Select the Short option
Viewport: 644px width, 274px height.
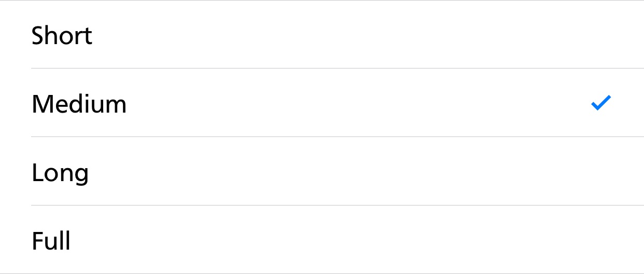click(x=322, y=34)
